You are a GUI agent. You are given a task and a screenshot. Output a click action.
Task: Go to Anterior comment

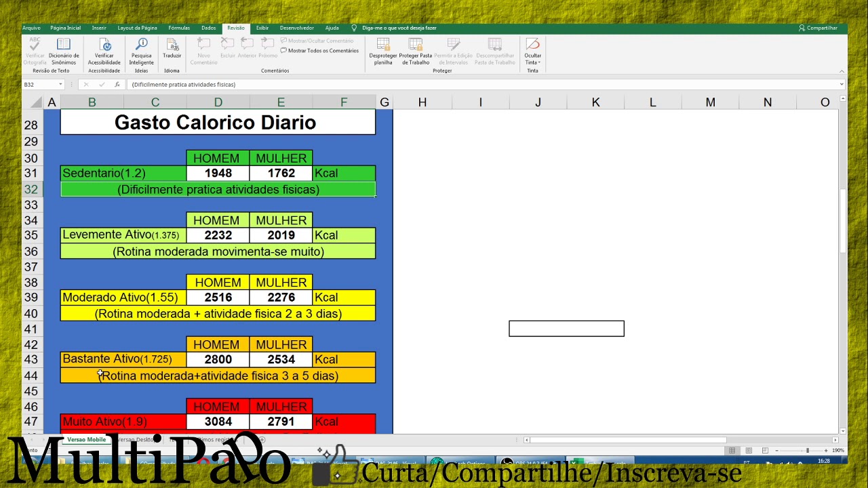coord(247,48)
